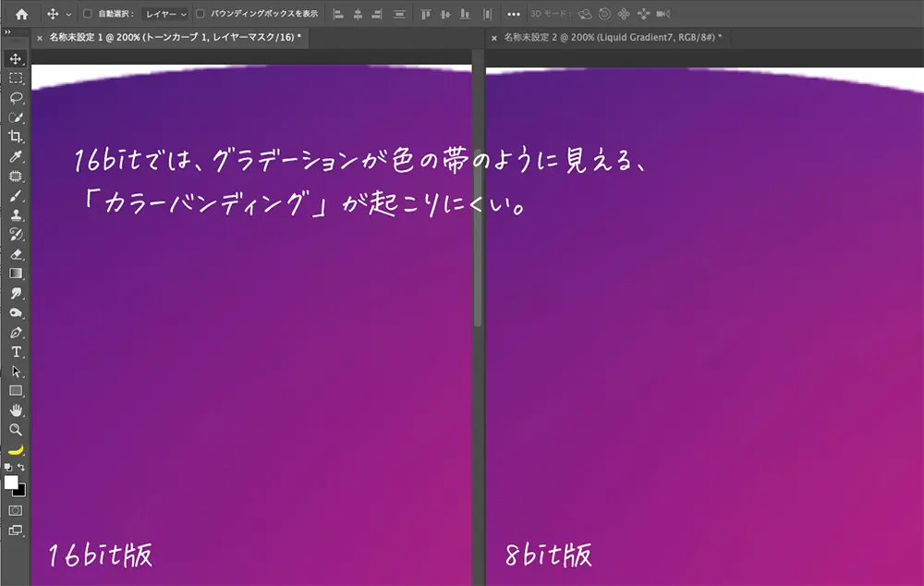Click 3D mode roll icon
The image size is (924, 586).
tap(604, 14)
